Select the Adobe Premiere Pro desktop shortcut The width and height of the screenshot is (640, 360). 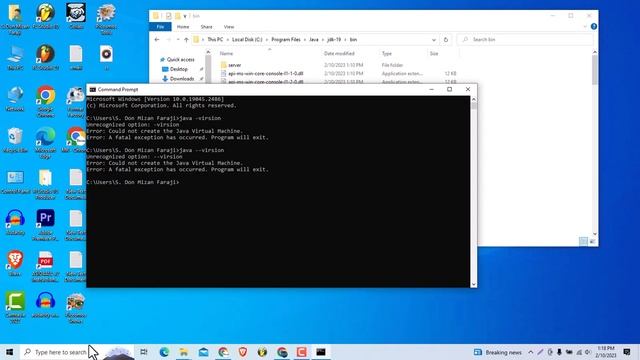click(45, 224)
